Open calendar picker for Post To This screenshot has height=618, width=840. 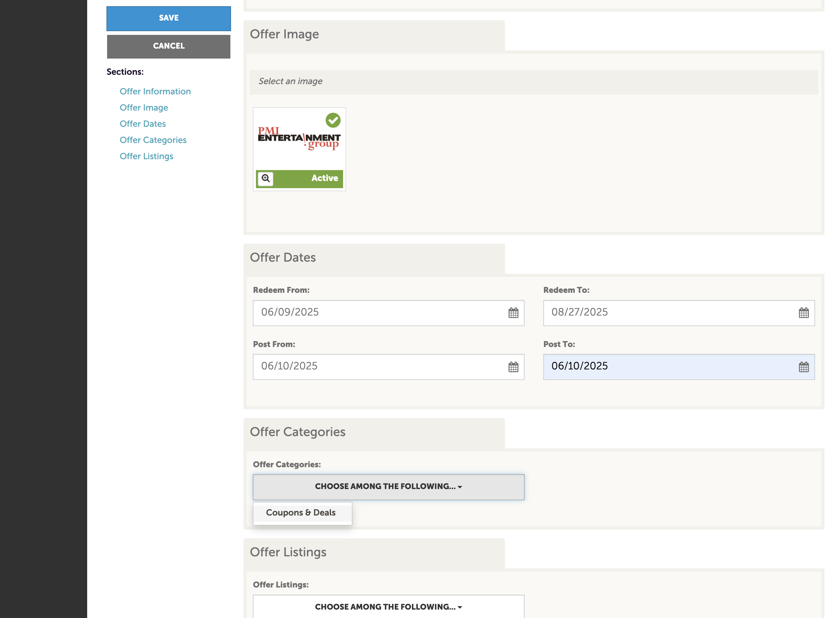(803, 367)
